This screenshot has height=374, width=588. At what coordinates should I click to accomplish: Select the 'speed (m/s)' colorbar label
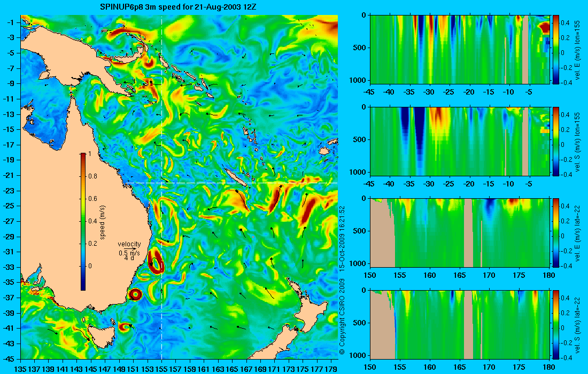pos(103,222)
